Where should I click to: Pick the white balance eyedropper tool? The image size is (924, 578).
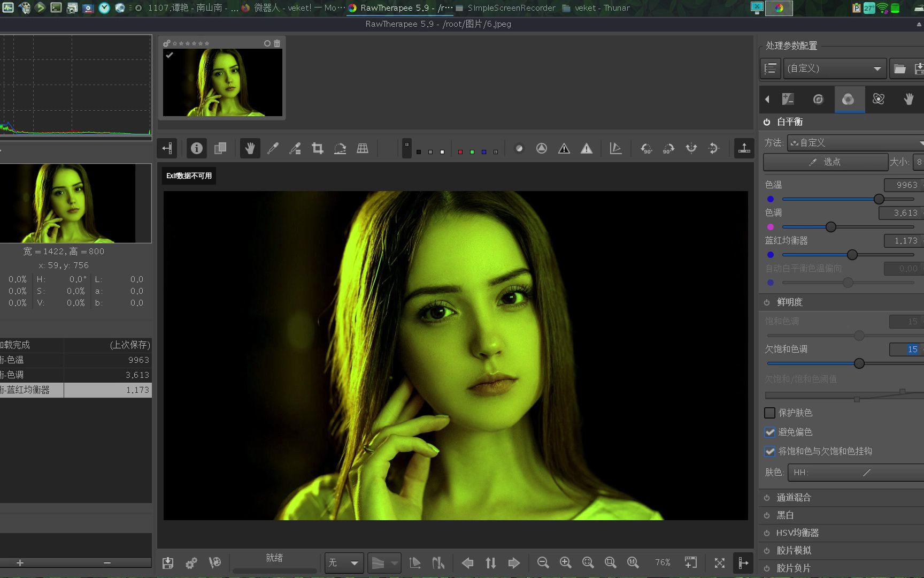(x=273, y=148)
